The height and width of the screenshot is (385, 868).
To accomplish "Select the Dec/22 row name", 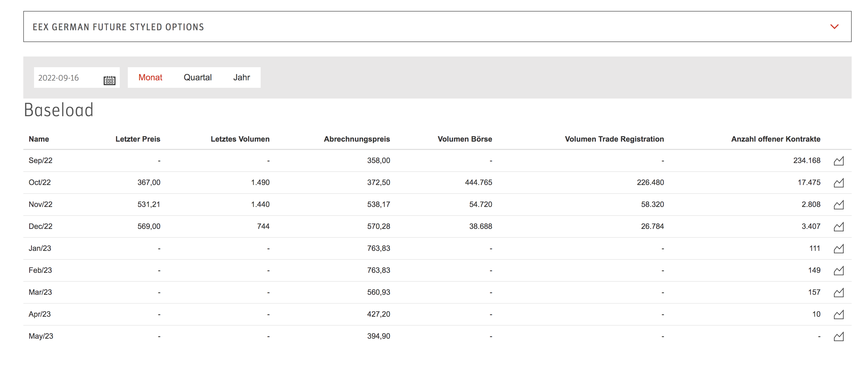I will [x=40, y=226].
